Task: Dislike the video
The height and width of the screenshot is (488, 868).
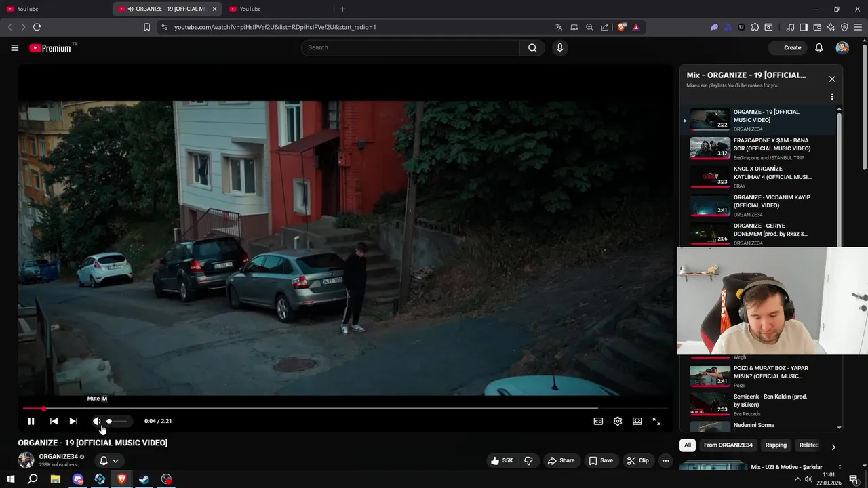Action: (x=528, y=460)
